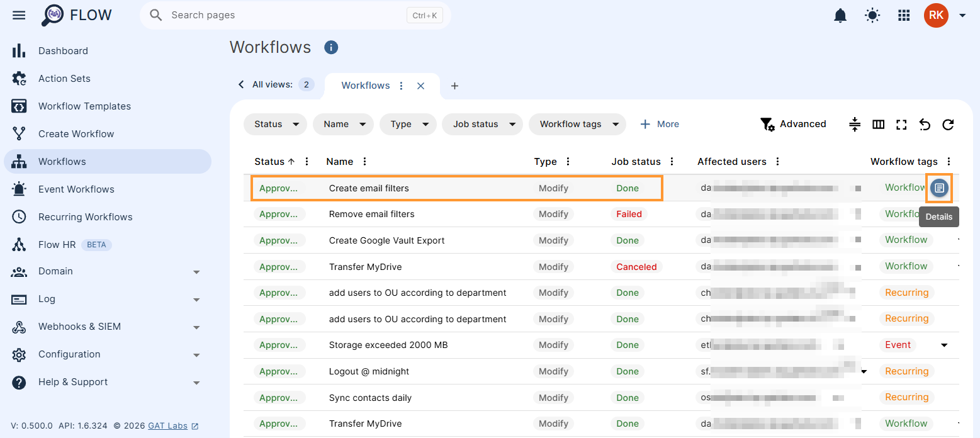The height and width of the screenshot is (438, 980).
Task: Click the Canceled job status badge
Action: coord(636,267)
